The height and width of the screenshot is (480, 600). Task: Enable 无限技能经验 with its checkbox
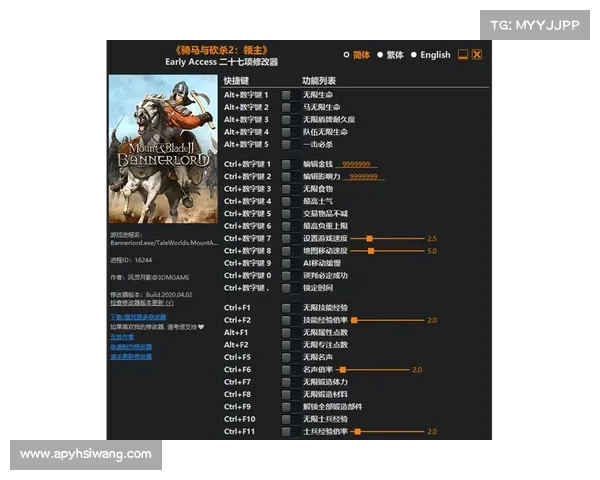[x=286, y=307]
